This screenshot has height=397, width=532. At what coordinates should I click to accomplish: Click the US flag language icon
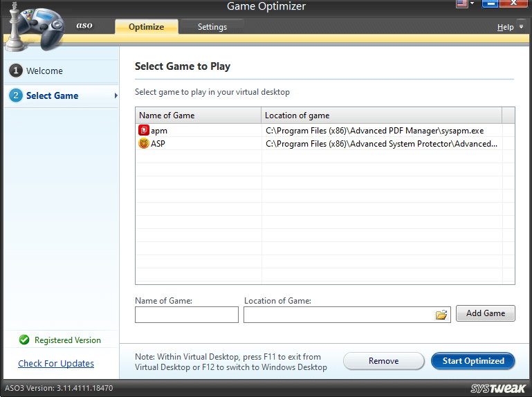(461, 3)
